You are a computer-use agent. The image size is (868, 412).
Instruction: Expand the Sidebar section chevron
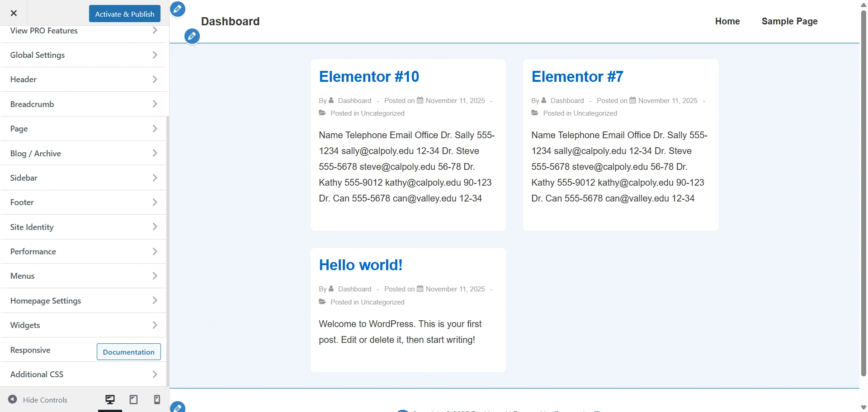pyautogui.click(x=155, y=178)
